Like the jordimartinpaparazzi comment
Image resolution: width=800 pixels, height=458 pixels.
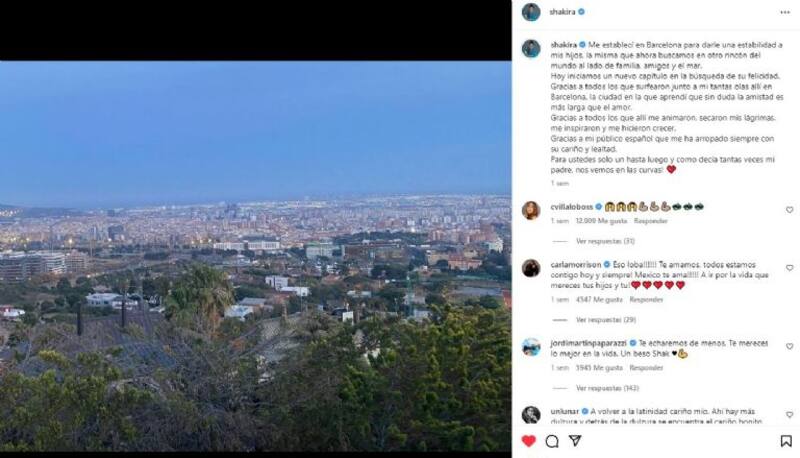pos(789,346)
